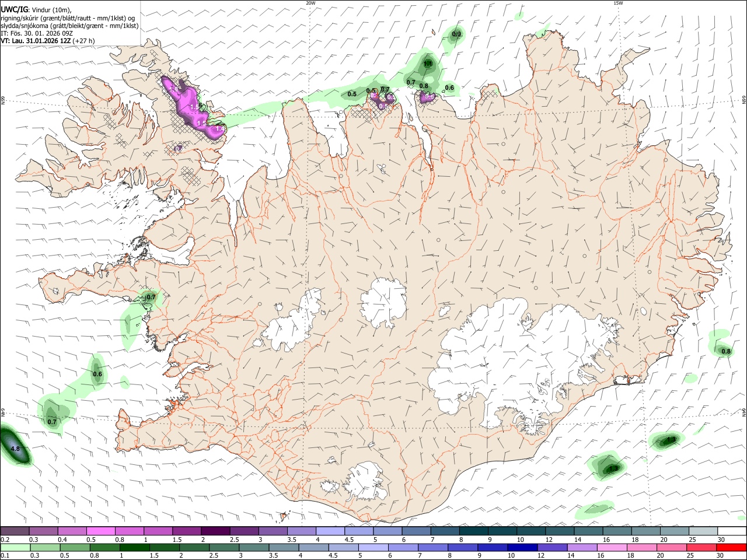Click the '20W' longitude label
Screen dimensions: 747x560
coord(311,3)
